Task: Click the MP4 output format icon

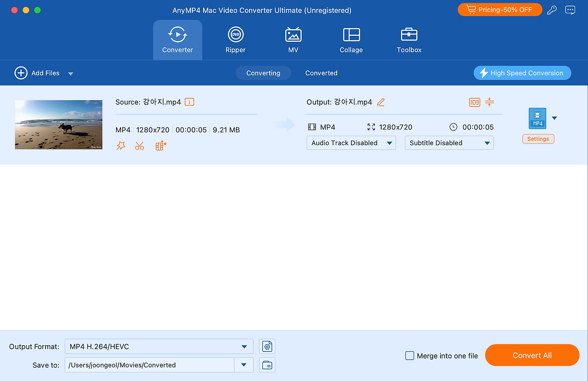Action: coord(537,118)
